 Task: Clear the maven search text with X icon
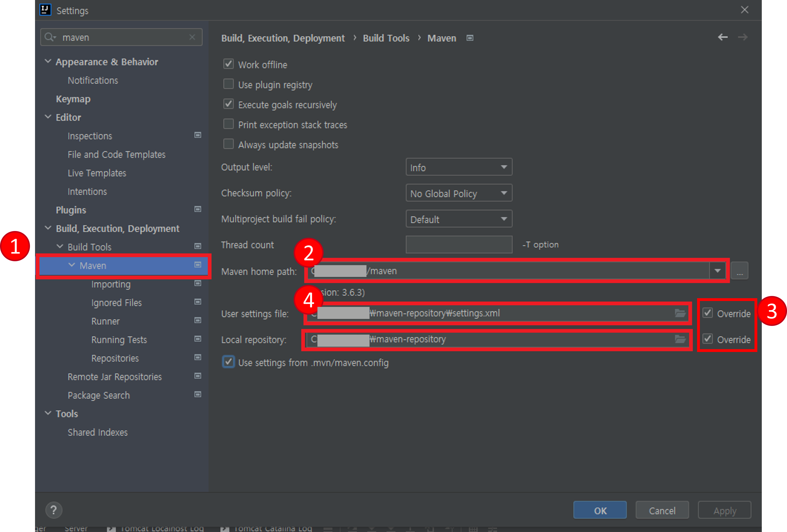click(x=192, y=37)
